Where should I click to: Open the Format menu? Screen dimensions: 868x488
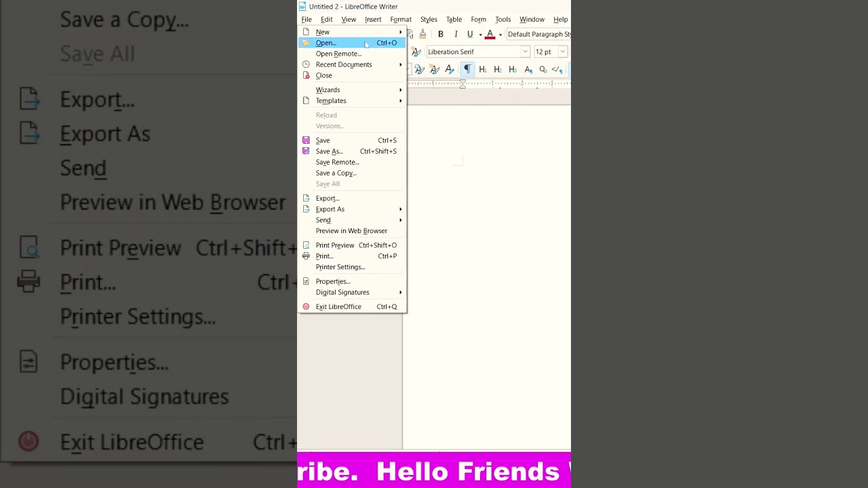401,20
